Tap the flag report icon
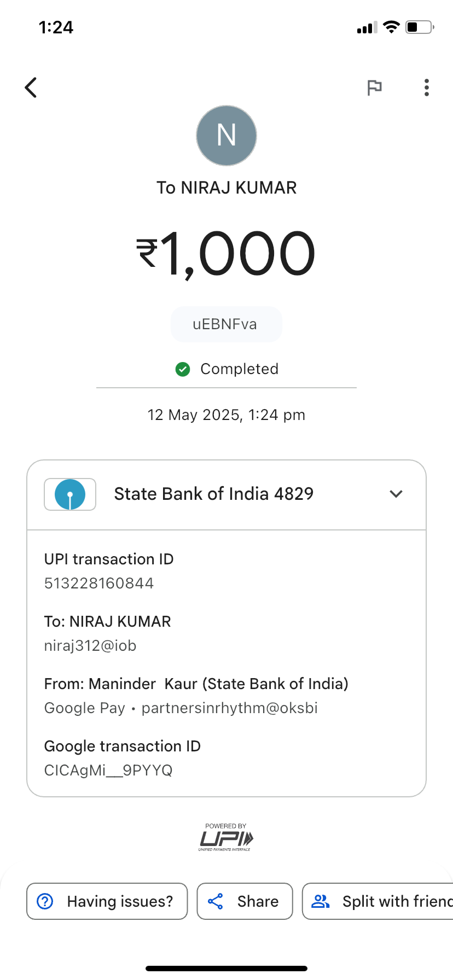Viewport: 453px width, 980px height. pyautogui.click(x=374, y=87)
